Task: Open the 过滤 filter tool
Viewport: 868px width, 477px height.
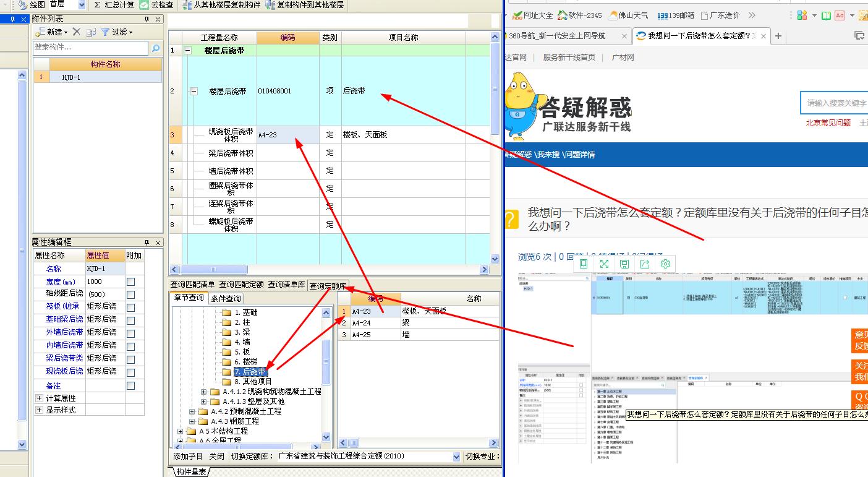Action: [117, 32]
